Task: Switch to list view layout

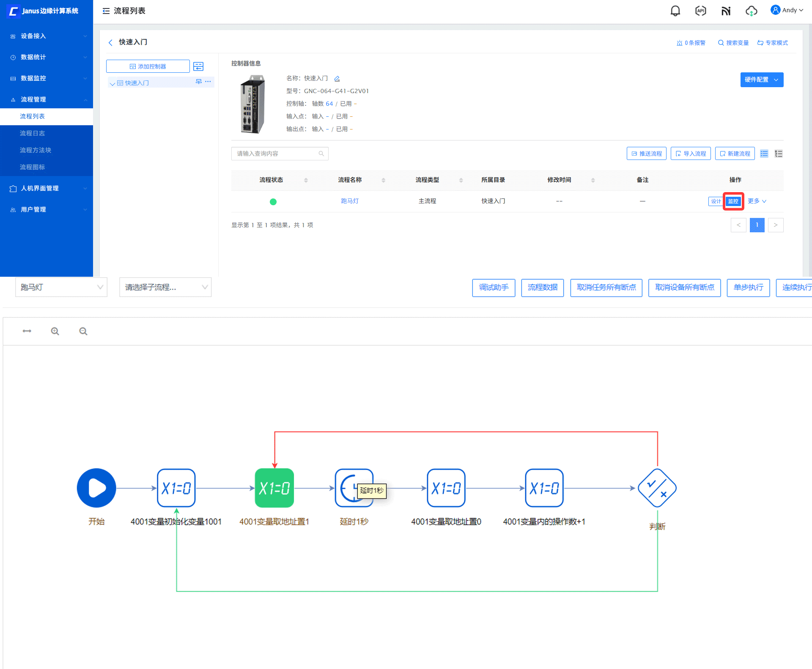Action: [764, 154]
